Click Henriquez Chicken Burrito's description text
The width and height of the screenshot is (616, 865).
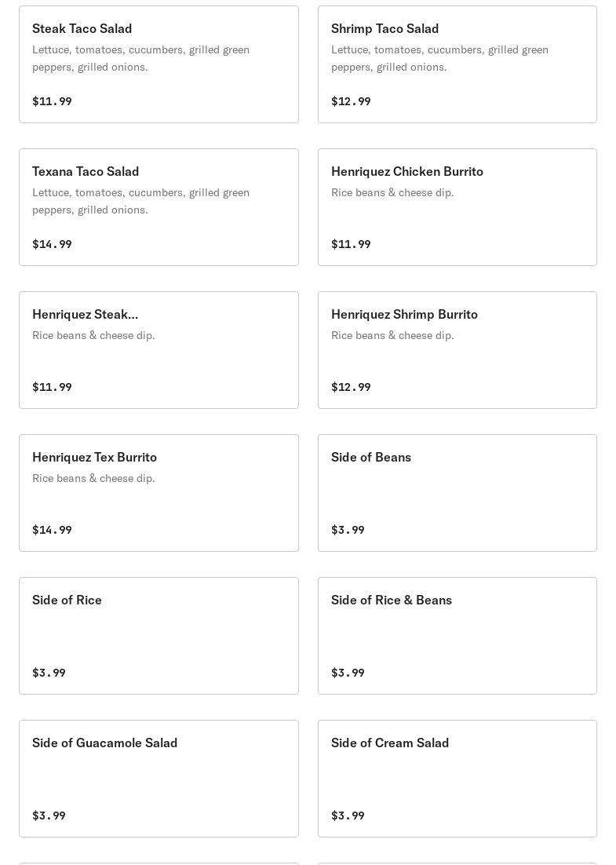tap(392, 192)
